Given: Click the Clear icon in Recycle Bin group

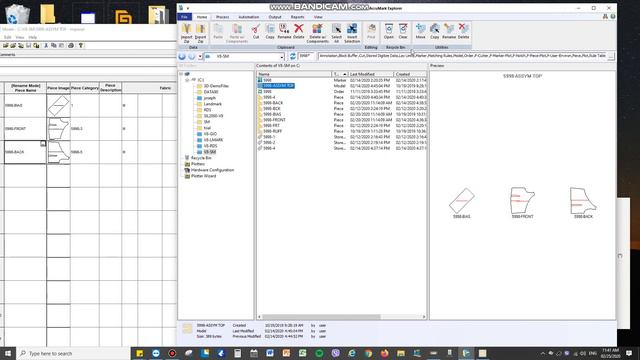Looking at the screenshot, I should coord(403,31).
